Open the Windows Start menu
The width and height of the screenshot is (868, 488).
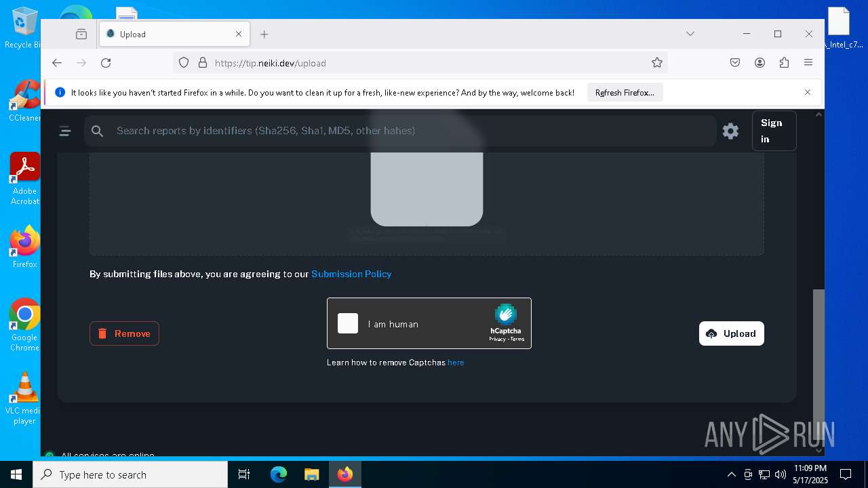coord(16,474)
